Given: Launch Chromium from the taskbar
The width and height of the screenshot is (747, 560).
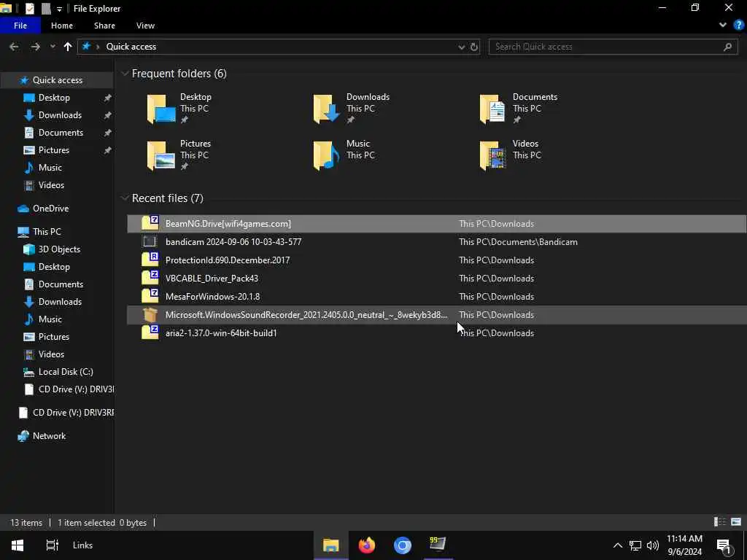Looking at the screenshot, I should pyautogui.click(x=403, y=545).
